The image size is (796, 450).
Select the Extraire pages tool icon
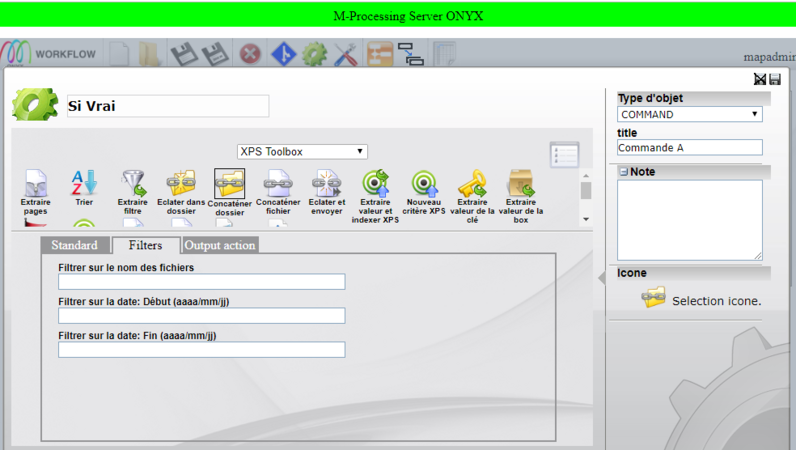coord(36,184)
